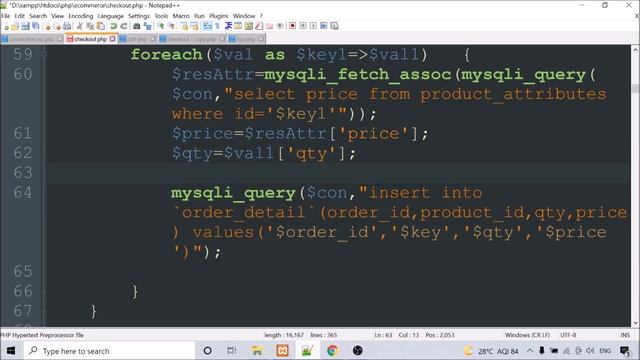Click the 'Windows (CR LF)' status entry
640x360 pixels.
click(x=527, y=335)
